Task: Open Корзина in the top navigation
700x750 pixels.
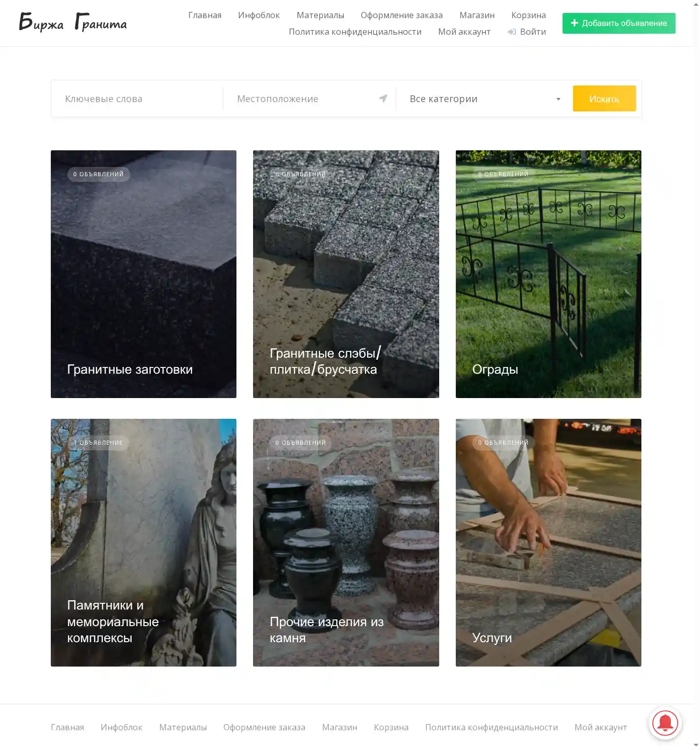Action: tap(528, 15)
